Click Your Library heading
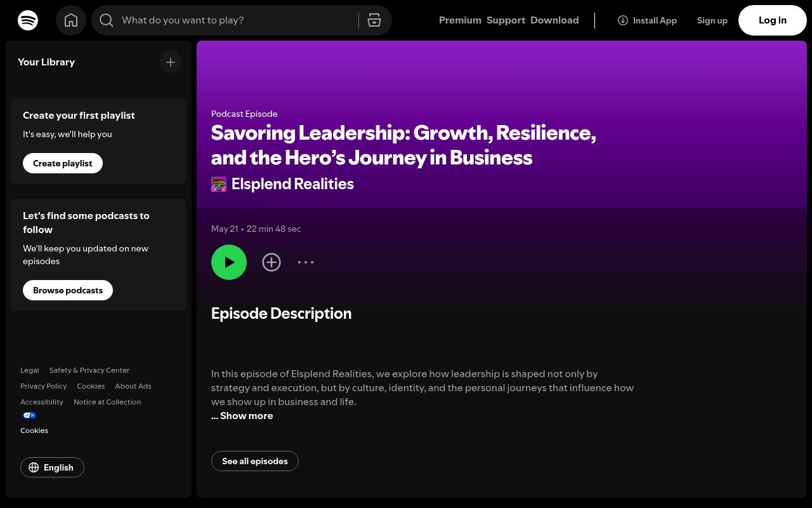The height and width of the screenshot is (508, 812). click(46, 62)
